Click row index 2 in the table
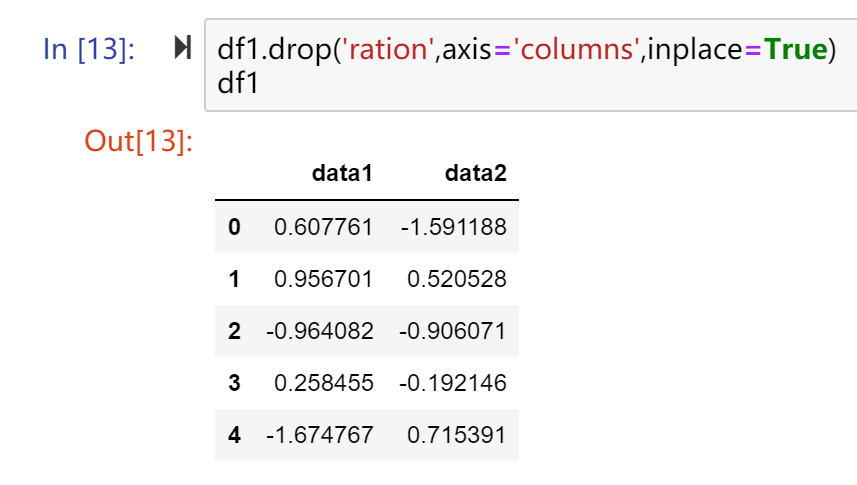857x485 pixels. [234, 331]
